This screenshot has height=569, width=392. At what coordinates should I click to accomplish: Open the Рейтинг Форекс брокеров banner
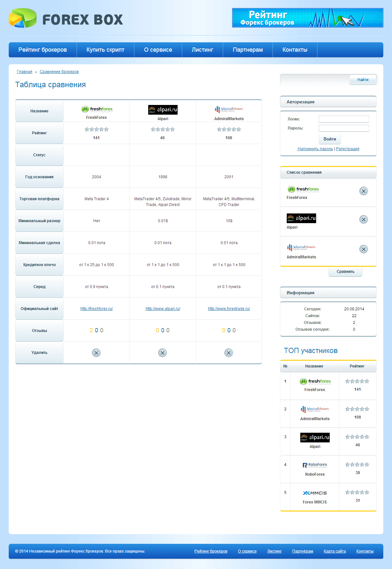(x=307, y=18)
